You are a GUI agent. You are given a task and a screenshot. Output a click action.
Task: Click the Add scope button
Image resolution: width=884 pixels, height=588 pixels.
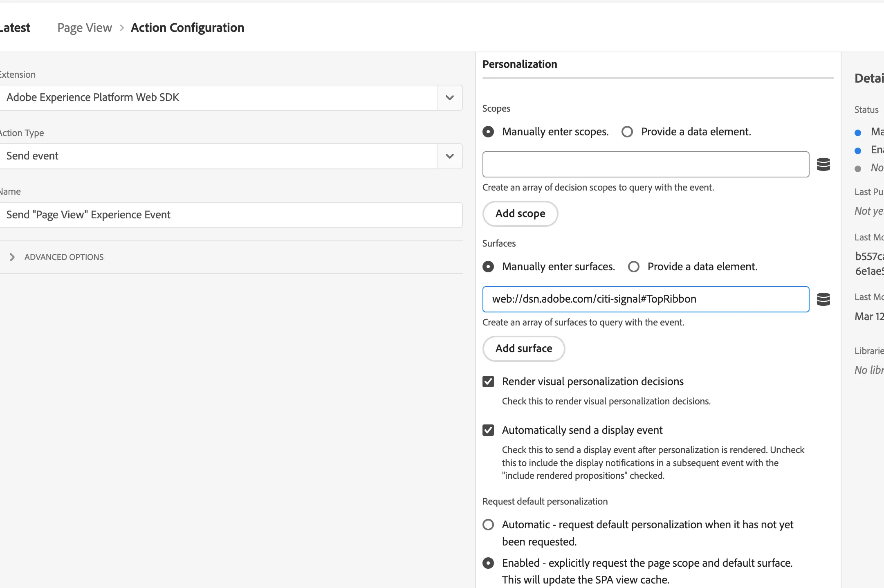coord(520,213)
